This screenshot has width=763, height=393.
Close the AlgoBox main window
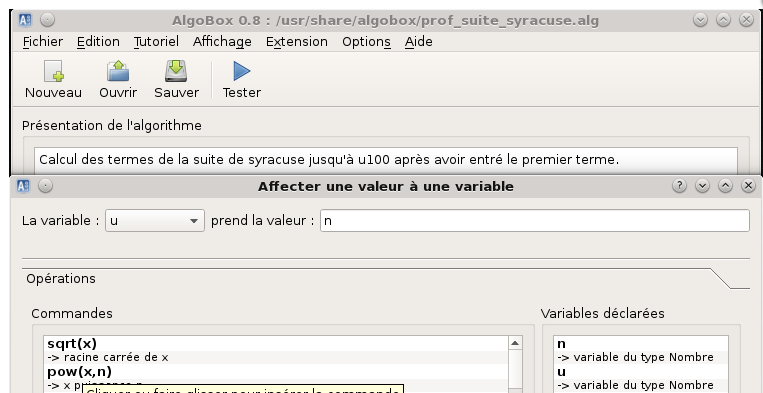[746, 20]
